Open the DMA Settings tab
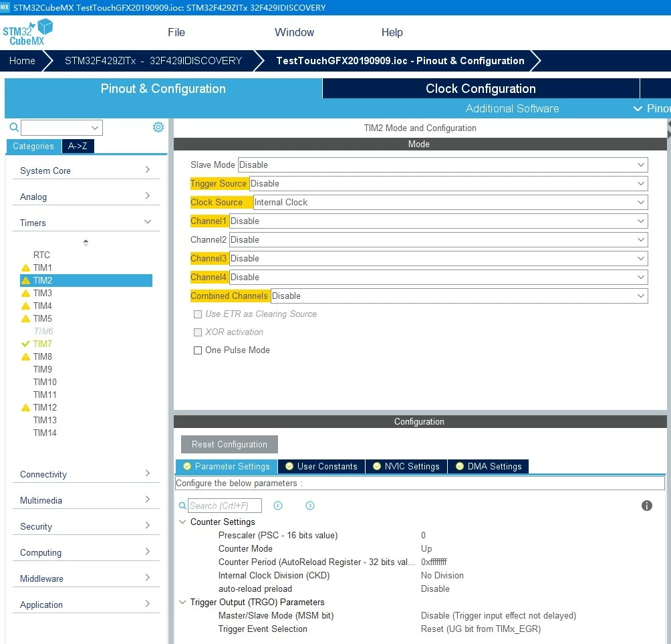The height and width of the screenshot is (644, 671). 489,466
